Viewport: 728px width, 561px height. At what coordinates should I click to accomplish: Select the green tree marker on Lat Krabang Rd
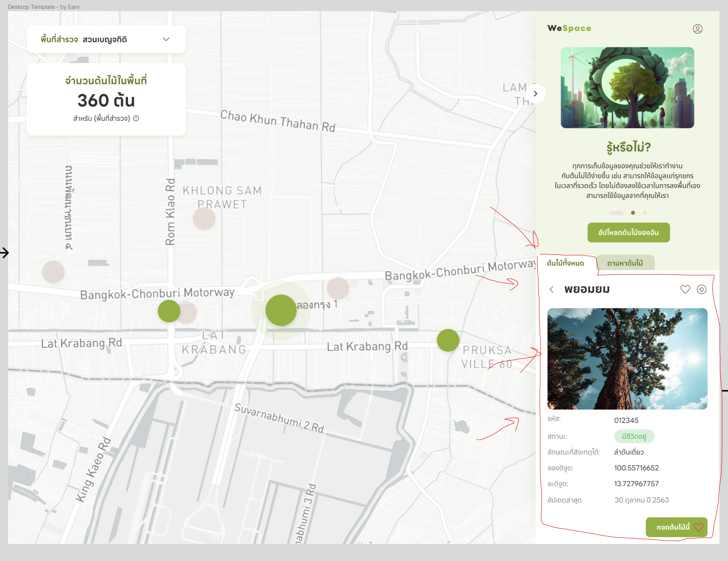coord(448,340)
